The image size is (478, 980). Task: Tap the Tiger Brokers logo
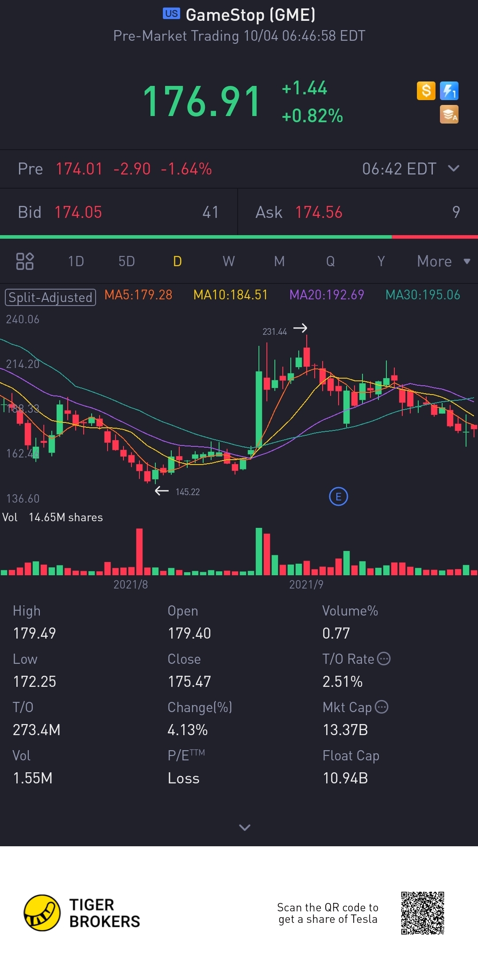point(82,913)
